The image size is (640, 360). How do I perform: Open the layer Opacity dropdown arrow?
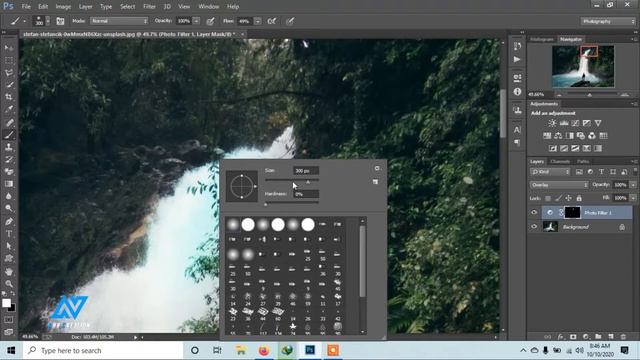click(x=633, y=185)
